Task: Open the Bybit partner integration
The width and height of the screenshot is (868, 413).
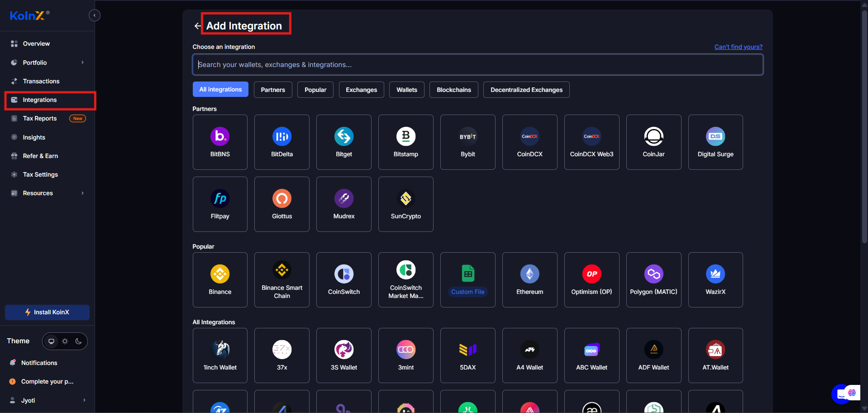Action: tap(467, 142)
